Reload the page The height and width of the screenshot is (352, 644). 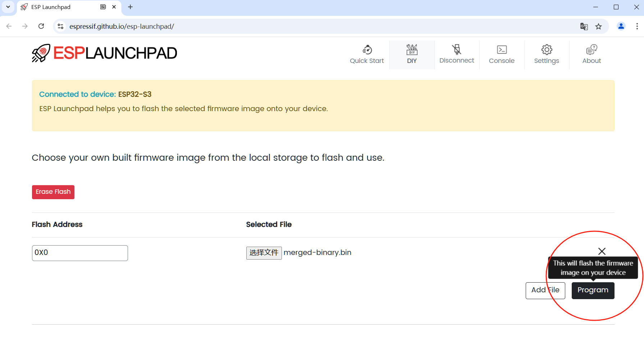tap(41, 26)
